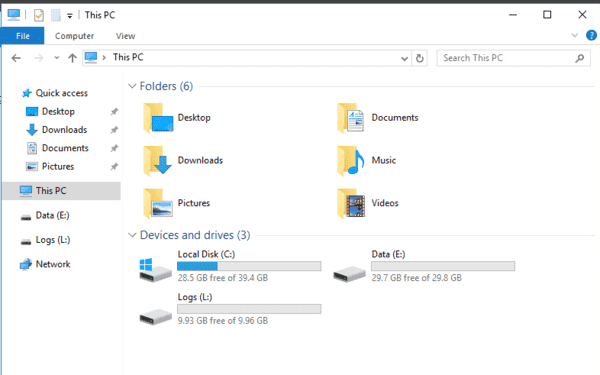Click the pin icon next to Documents
This screenshot has width=600, height=375.
point(114,148)
